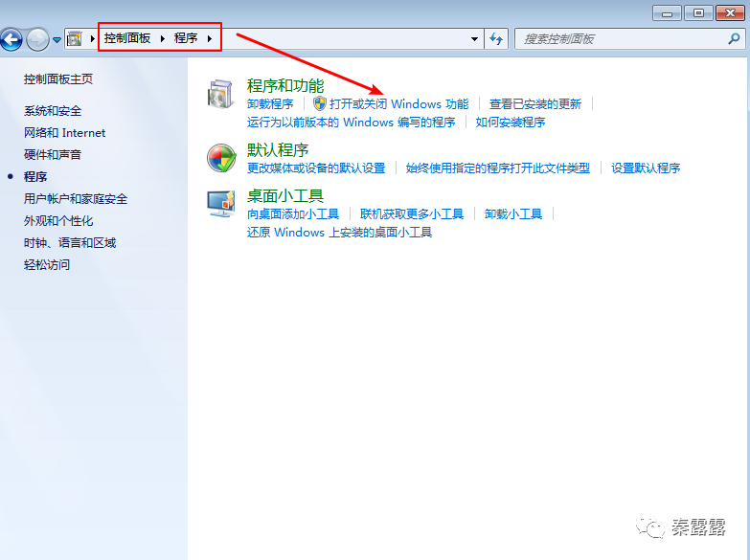
Task: Open the address bar history dropdown
Action: point(474,39)
